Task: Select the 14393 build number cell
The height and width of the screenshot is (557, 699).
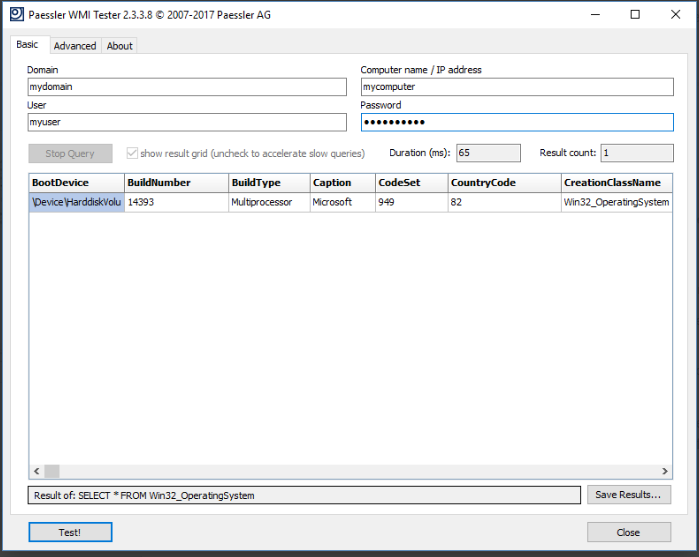Action: (x=177, y=202)
